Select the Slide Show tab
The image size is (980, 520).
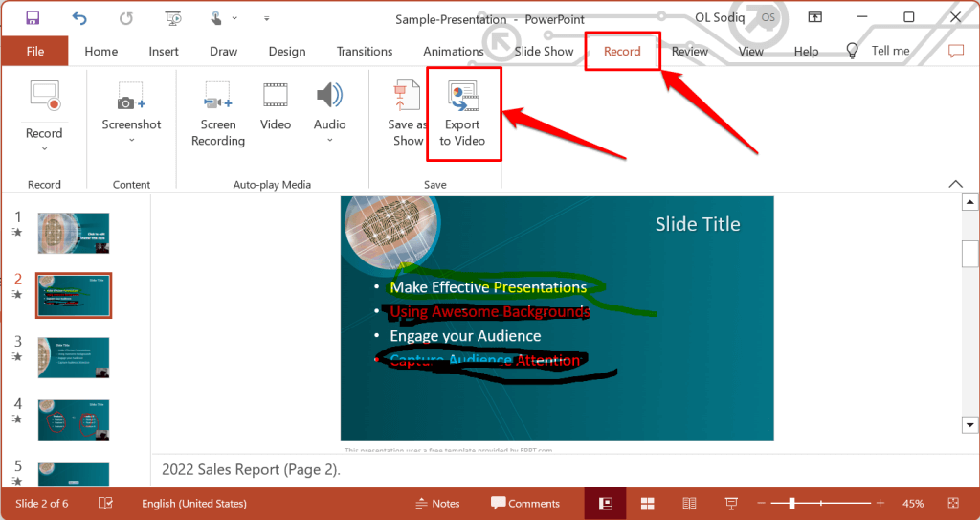[544, 52]
